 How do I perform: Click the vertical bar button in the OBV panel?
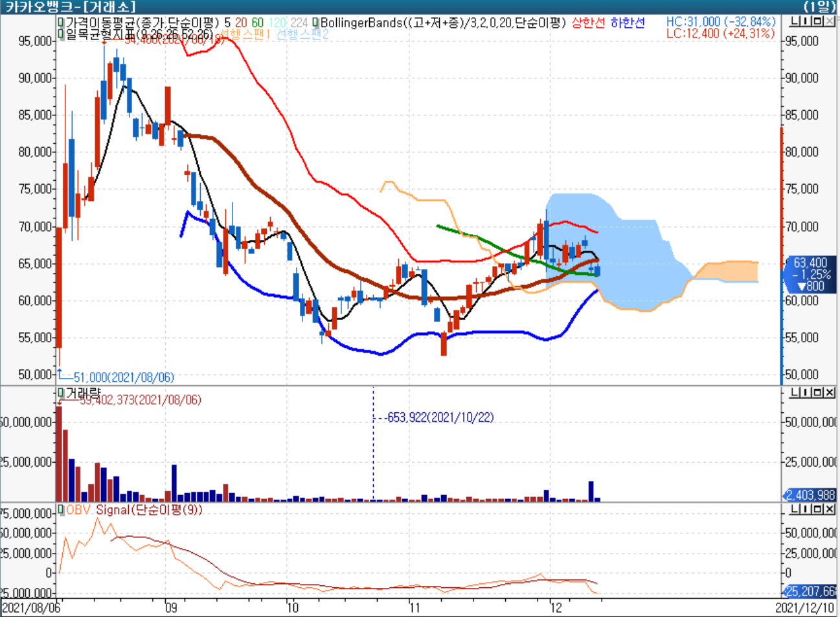[806, 510]
